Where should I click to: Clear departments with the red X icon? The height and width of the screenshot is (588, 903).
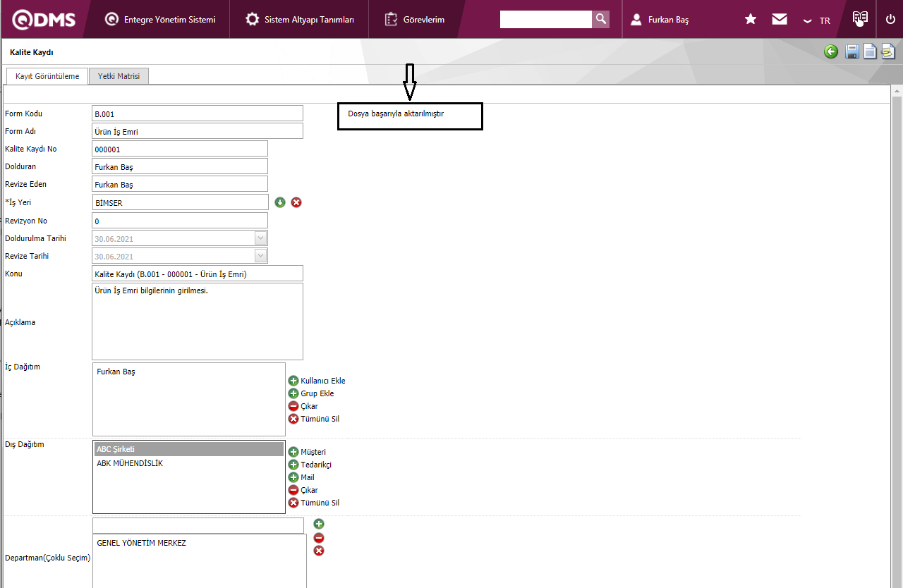tap(319, 551)
